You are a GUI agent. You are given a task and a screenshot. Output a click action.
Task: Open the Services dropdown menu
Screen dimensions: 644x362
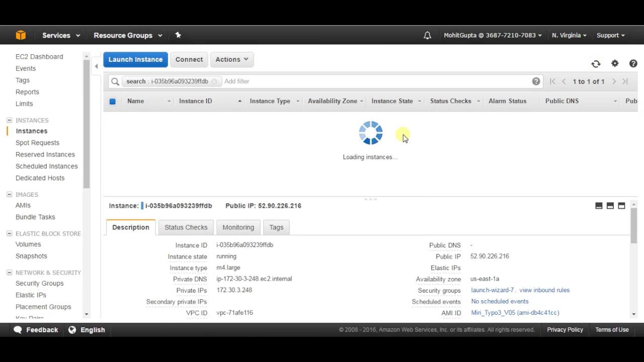coord(61,35)
